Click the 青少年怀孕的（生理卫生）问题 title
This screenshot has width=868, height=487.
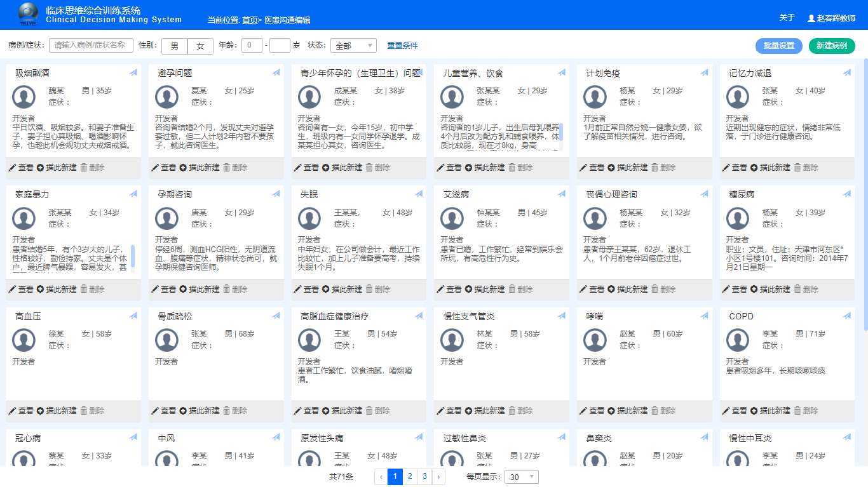[360, 73]
